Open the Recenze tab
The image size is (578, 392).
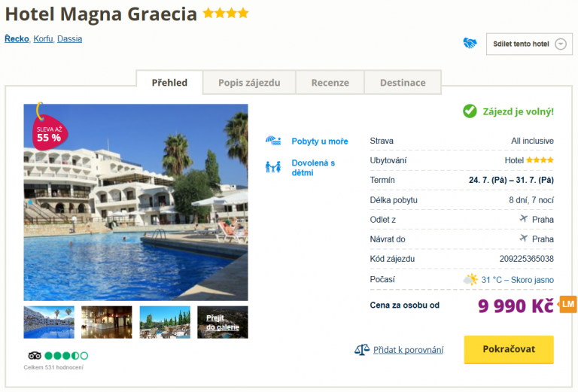pyautogui.click(x=330, y=83)
